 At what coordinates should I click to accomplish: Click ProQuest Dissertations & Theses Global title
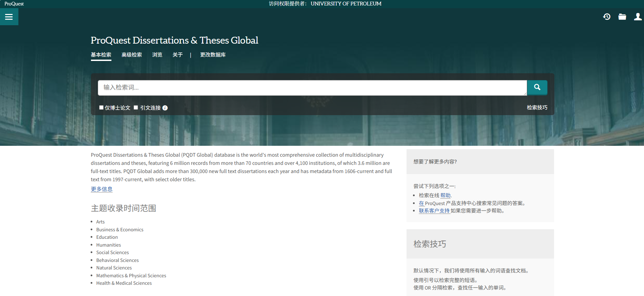coord(174,40)
